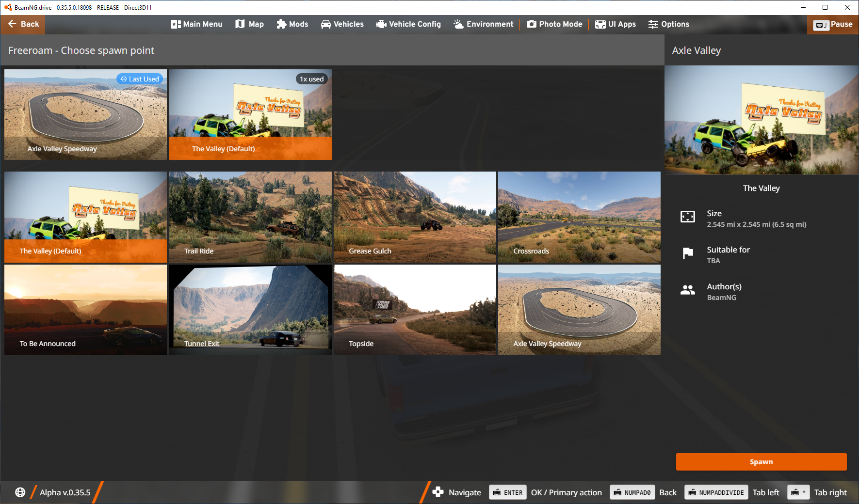Click the Size dimensions icon
This screenshot has width=859, height=504.
tap(687, 217)
